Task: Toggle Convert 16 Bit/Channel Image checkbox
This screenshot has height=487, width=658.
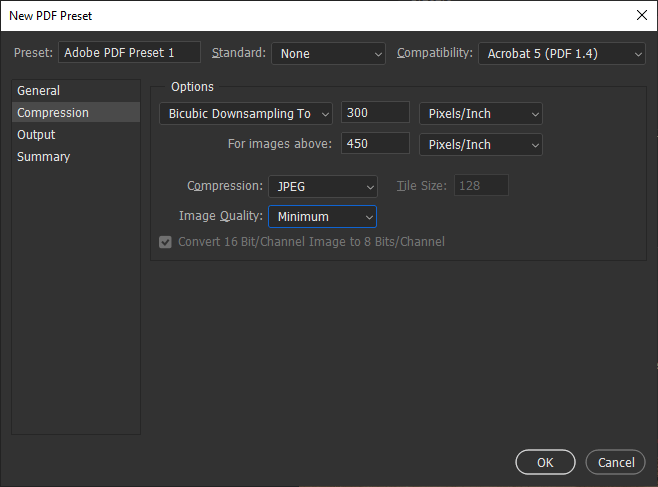Action: (x=166, y=242)
